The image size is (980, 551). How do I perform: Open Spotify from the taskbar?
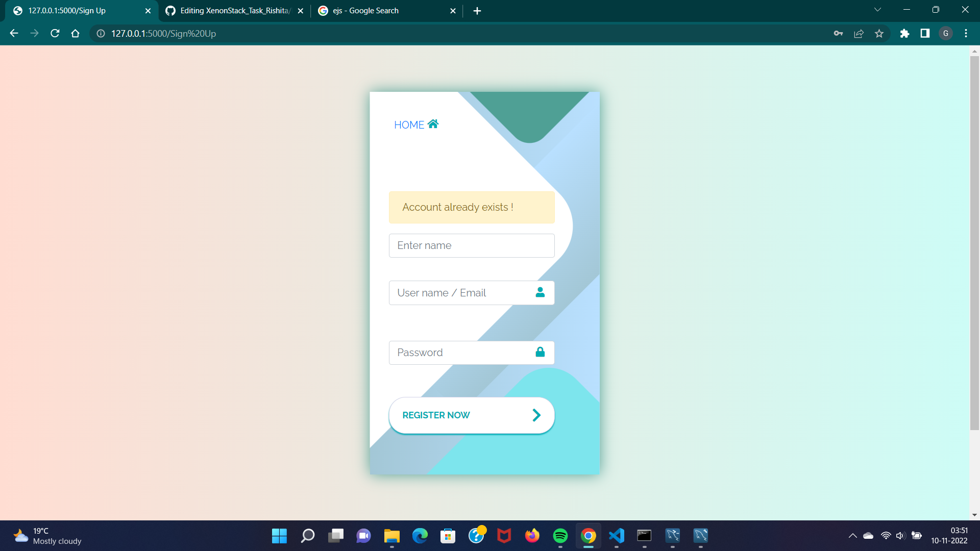560,536
